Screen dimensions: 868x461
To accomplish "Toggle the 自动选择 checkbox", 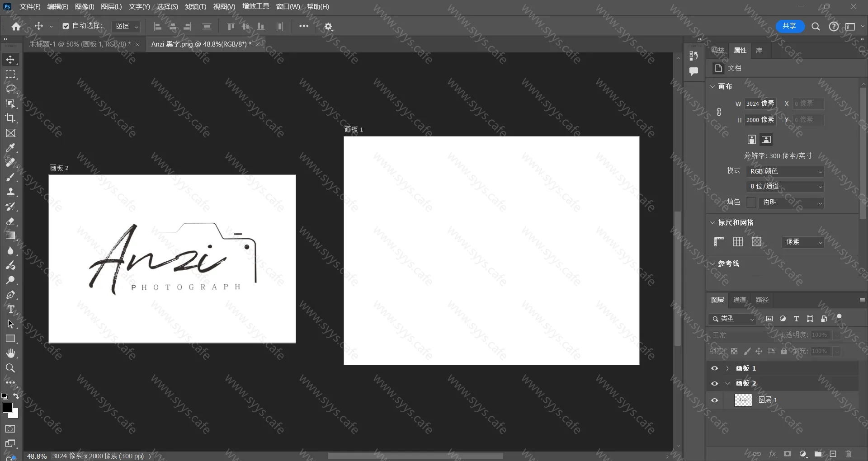I will click(x=66, y=26).
